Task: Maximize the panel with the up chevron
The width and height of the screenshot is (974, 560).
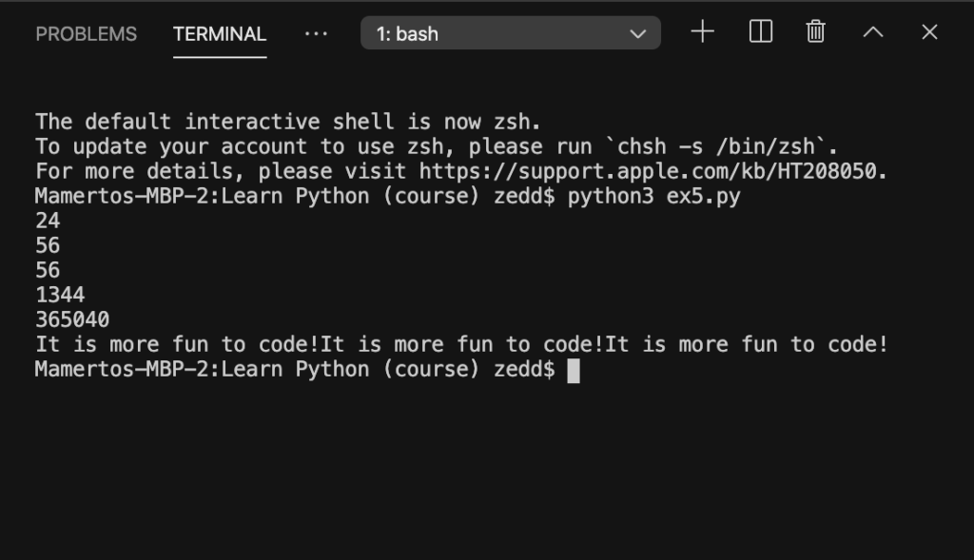Action: (873, 32)
